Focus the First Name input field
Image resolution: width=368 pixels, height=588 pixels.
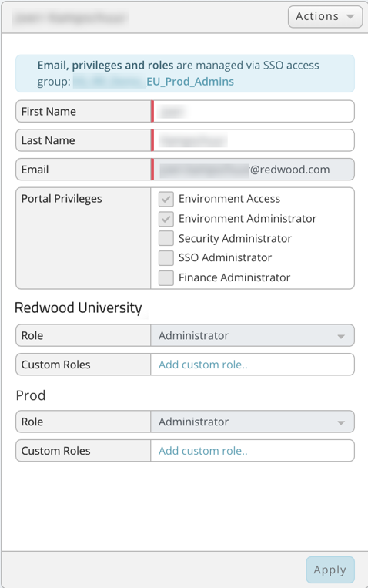(x=254, y=111)
